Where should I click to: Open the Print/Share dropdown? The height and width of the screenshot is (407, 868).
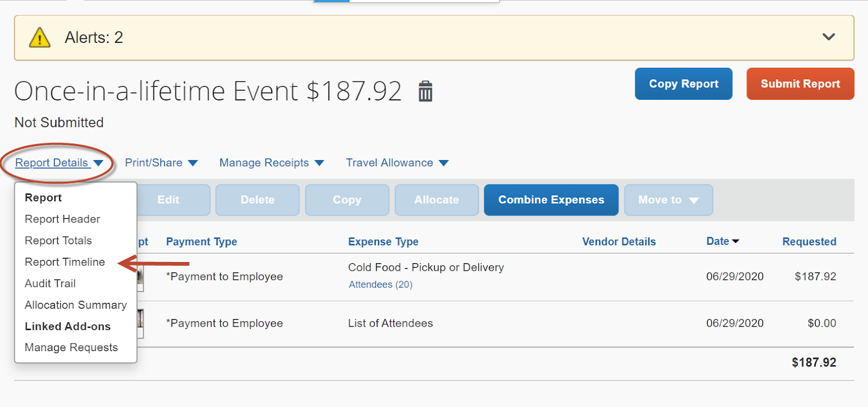point(161,163)
